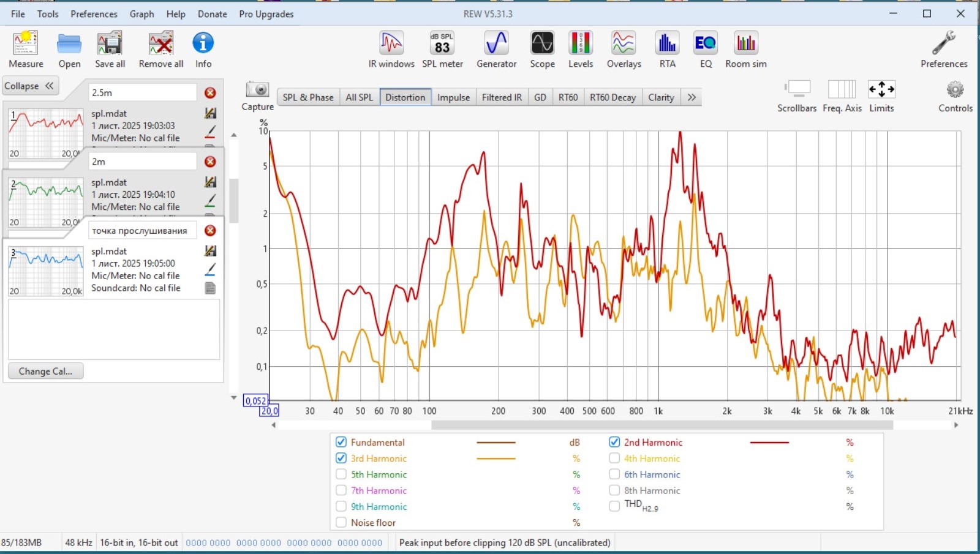Switch to the Impulse tab
Viewport: 980px width, 554px height.
453,97
